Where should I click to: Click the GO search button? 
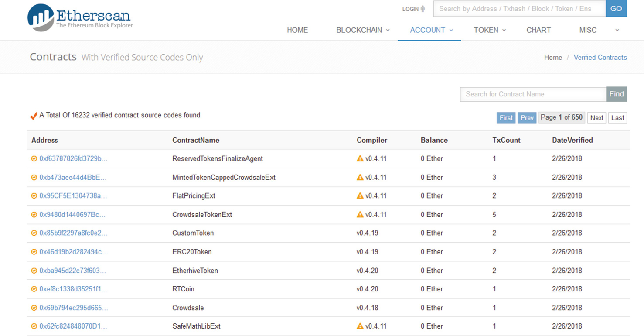click(x=616, y=9)
